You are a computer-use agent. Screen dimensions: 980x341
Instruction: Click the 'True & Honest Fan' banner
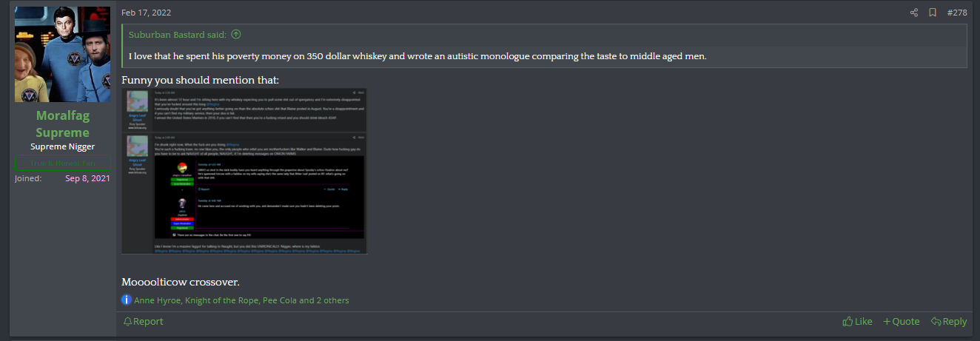[62, 163]
